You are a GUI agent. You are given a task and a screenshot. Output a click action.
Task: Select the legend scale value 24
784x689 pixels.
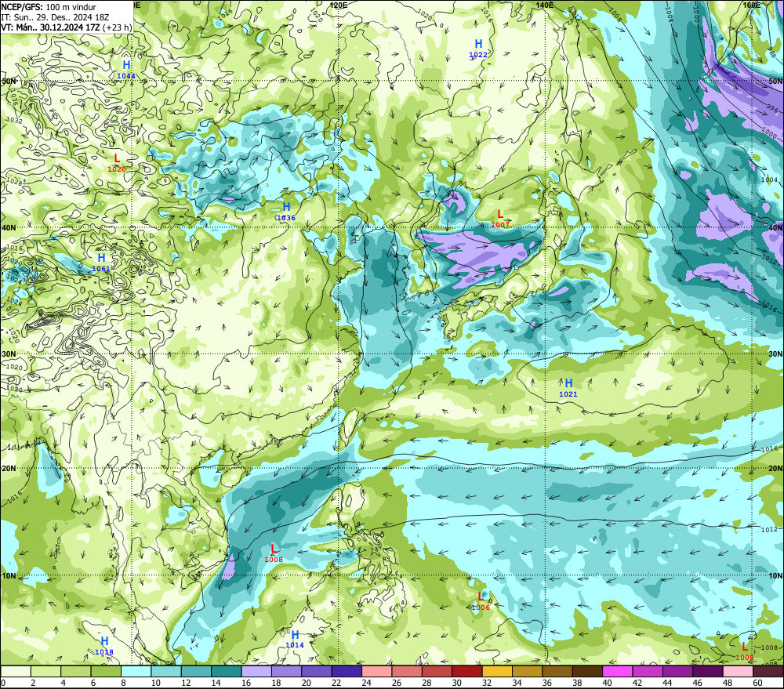click(366, 683)
